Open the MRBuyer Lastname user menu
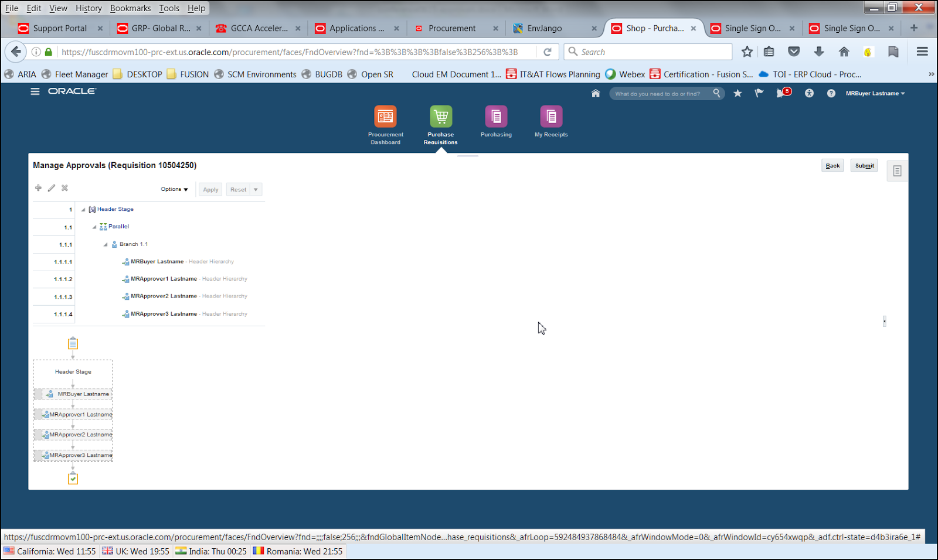Viewport: 938px width, 560px height. [x=875, y=93]
